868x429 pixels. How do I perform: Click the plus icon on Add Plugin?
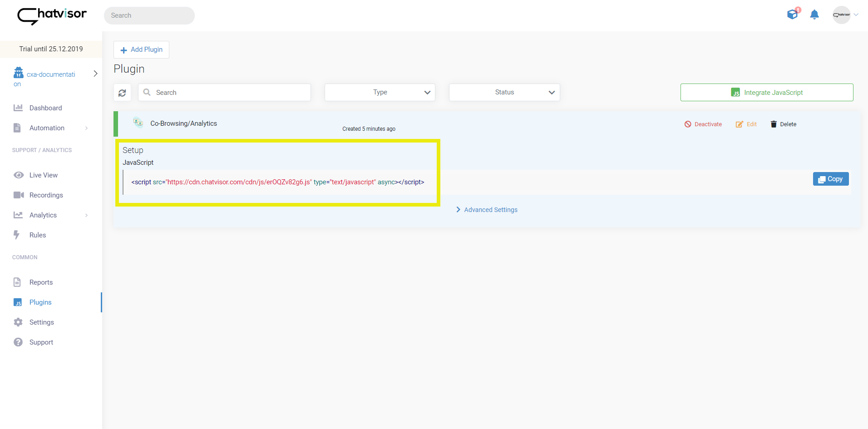(123, 50)
